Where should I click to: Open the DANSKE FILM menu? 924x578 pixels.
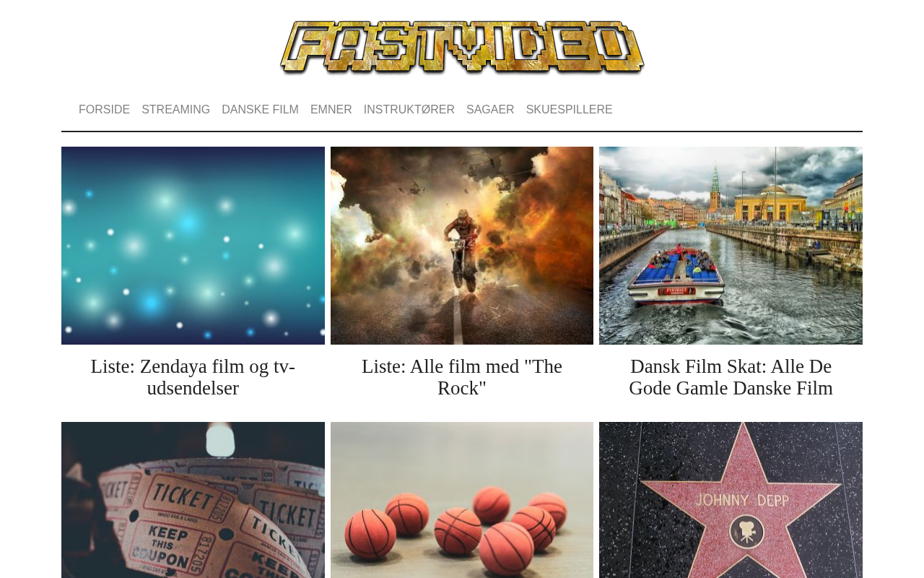point(260,110)
